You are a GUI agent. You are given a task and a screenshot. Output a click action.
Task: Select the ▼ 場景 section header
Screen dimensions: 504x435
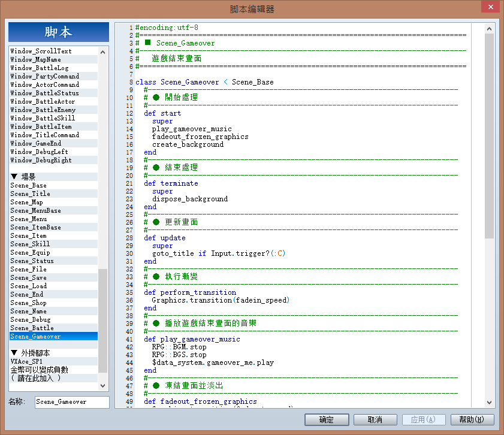pyautogui.click(x=54, y=177)
